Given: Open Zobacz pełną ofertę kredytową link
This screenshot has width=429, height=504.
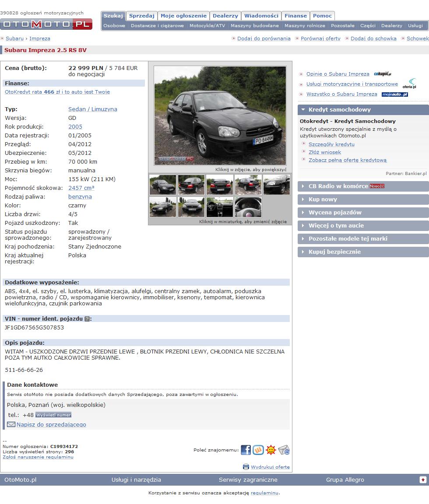Looking at the screenshot, I should pyautogui.click(x=348, y=160).
